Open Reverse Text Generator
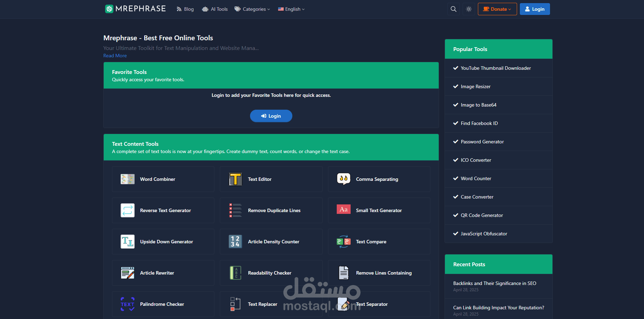 163,210
